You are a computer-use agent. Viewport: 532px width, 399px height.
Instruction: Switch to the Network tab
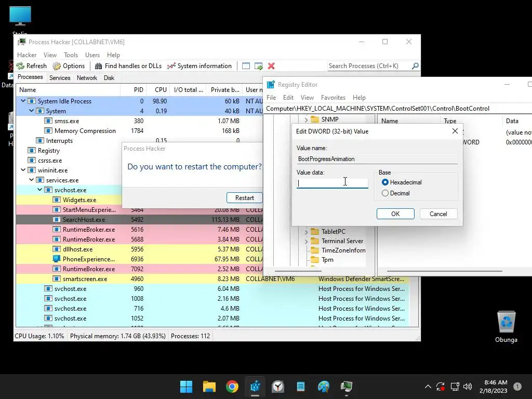click(x=87, y=78)
